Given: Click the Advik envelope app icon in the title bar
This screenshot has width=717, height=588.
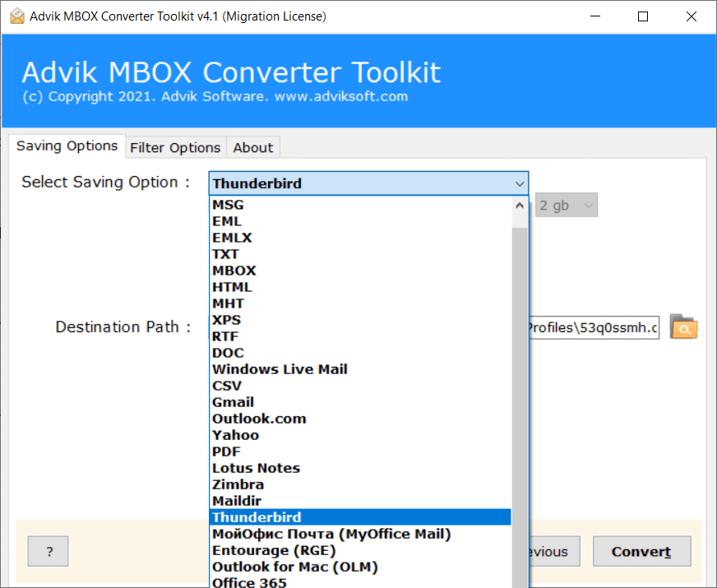Looking at the screenshot, I should pyautogui.click(x=17, y=16).
